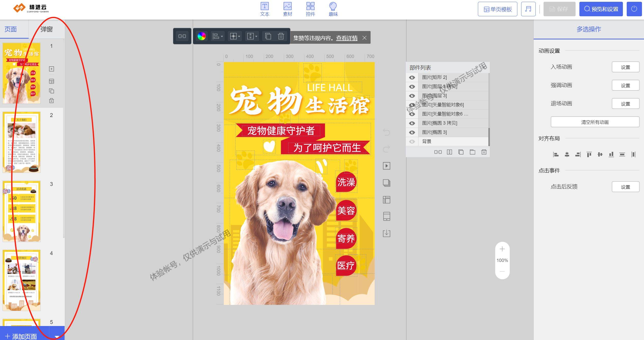
Task: Toggle visibility of 图片[椭圆 3 拷贝]
Action: tap(412, 123)
